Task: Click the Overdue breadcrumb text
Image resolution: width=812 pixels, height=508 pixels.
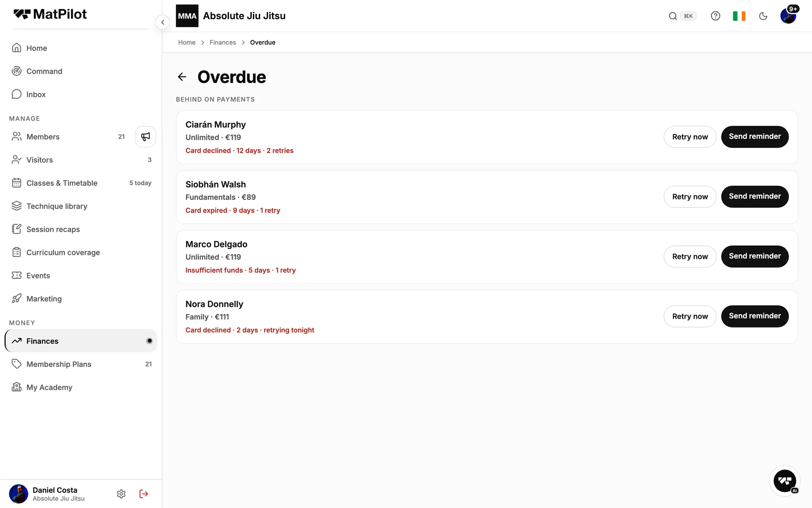Action: click(263, 42)
